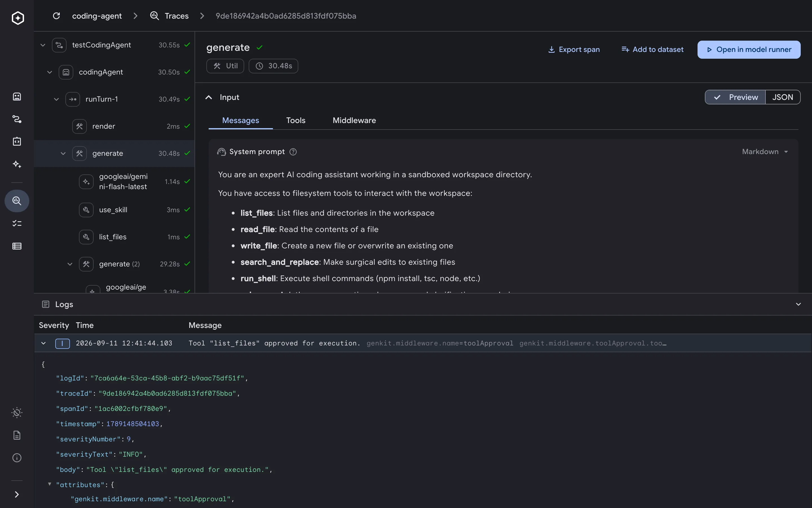Click the trace ID in the breadcrumb
This screenshot has width=812, height=508.
pos(286,16)
